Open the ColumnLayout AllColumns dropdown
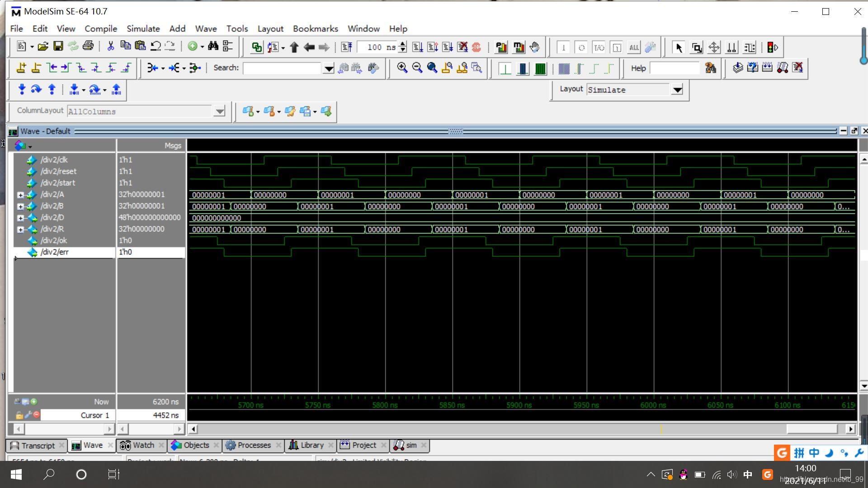The image size is (868, 488). click(219, 111)
